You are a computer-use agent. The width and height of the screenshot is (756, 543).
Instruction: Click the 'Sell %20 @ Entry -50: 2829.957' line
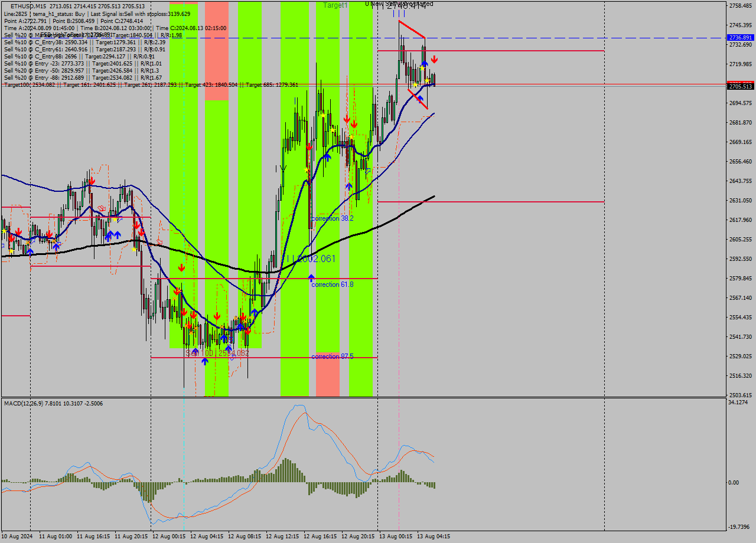tap(81, 70)
